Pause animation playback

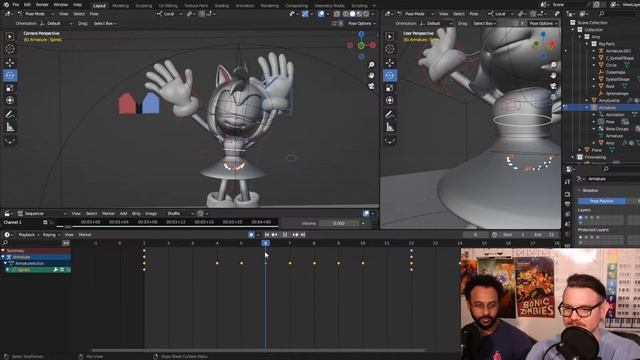pos(285,235)
